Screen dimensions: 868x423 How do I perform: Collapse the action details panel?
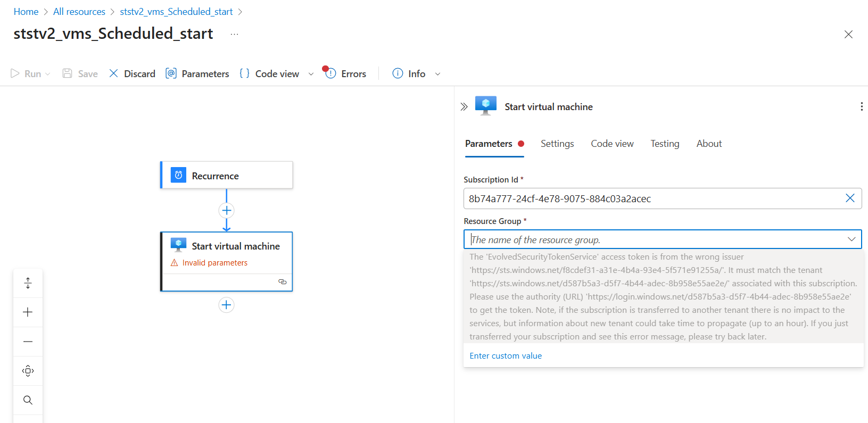click(464, 106)
